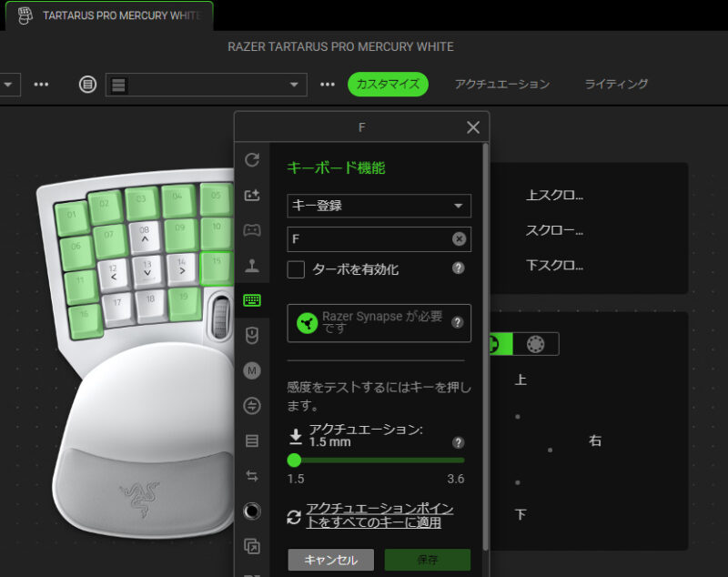Image resolution: width=728 pixels, height=577 pixels.
Task: Click the 下スクロ... scroll-down assignment
Action: (x=554, y=265)
